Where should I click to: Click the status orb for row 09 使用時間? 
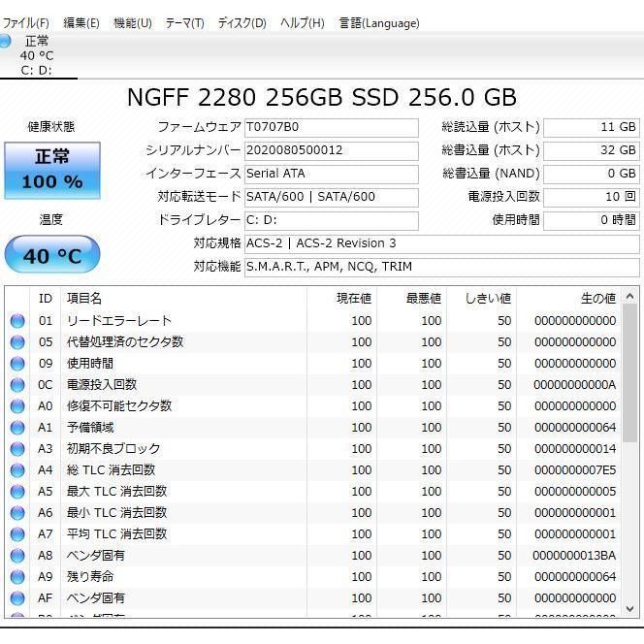pyautogui.click(x=17, y=364)
